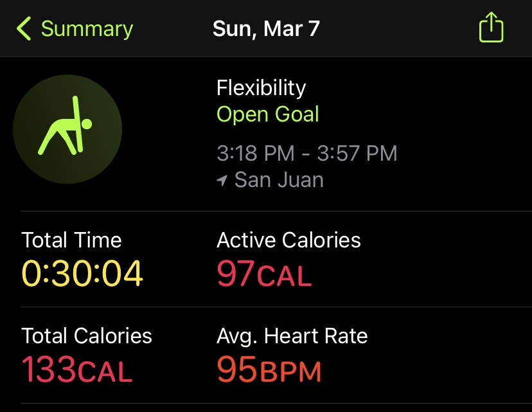The height and width of the screenshot is (412, 532).
Task: Select the Flexibility workout name
Action: (261, 88)
